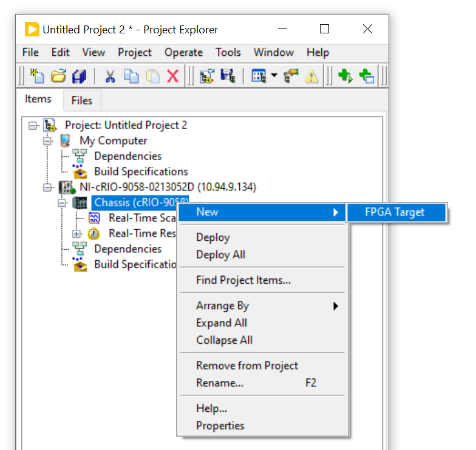Maximize the Project Explorer window
Screen dimensions: 476x450
tap(324, 29)
